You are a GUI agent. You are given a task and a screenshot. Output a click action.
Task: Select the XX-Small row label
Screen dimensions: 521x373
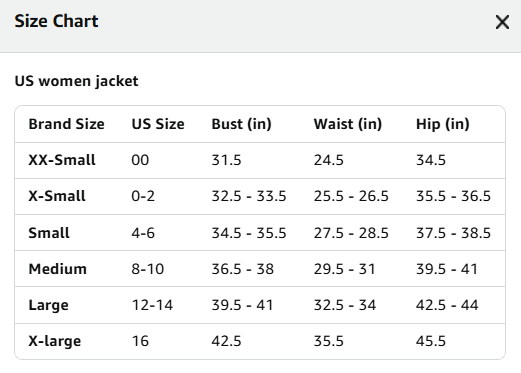(x=62, y=160)
